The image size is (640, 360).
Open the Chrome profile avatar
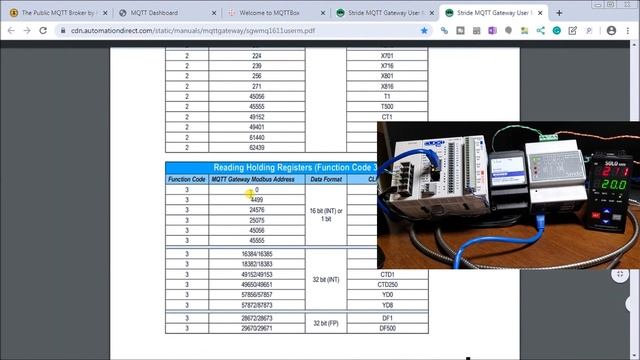tap(611, 31)
